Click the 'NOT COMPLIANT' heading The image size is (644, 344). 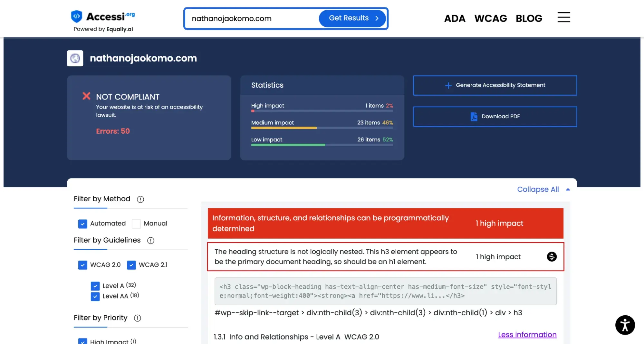point(128,97)
